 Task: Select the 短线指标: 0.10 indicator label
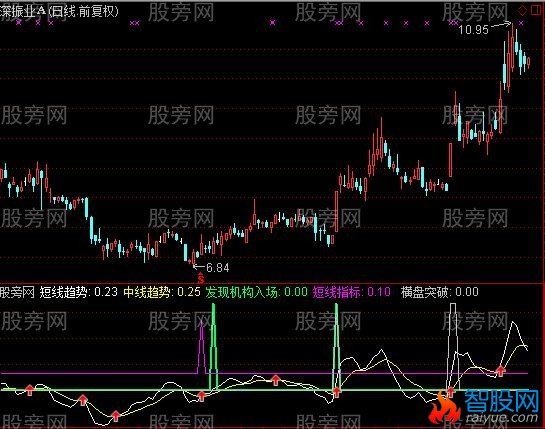tap(351, 292)
